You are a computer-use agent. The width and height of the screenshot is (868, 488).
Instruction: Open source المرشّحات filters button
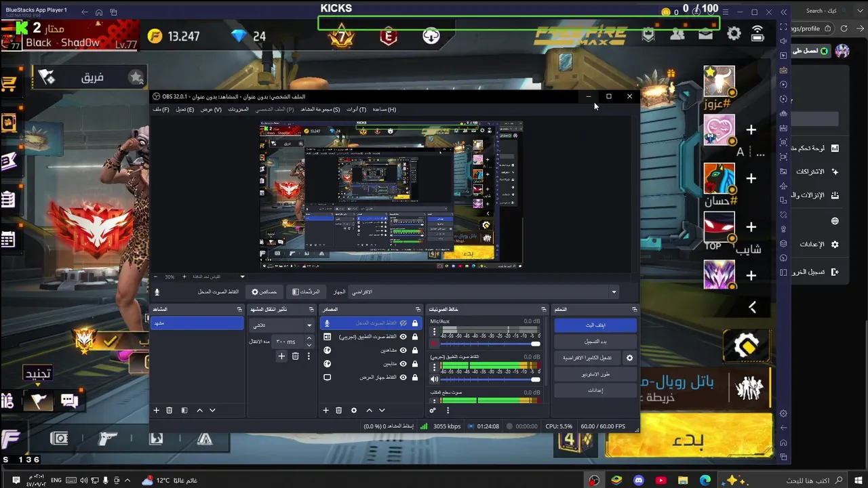click(x=306, y=292)
